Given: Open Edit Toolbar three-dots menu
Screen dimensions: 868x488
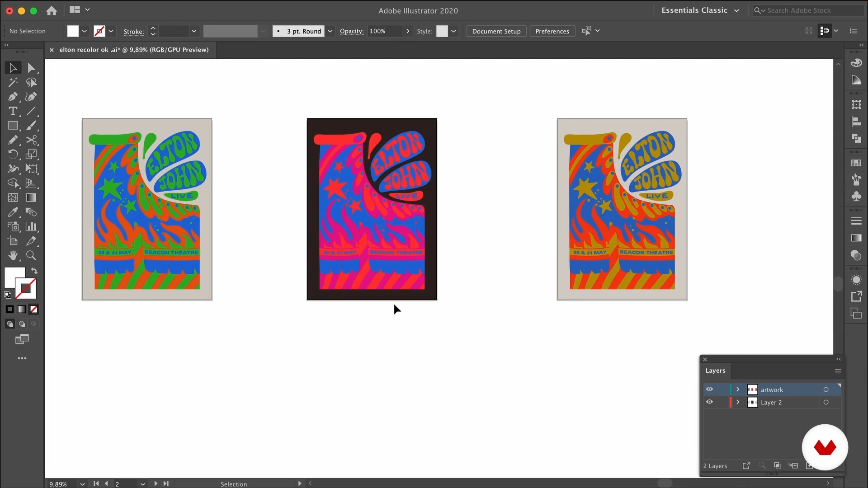Looking at the screenshot, I should click(x=22, y=358).
